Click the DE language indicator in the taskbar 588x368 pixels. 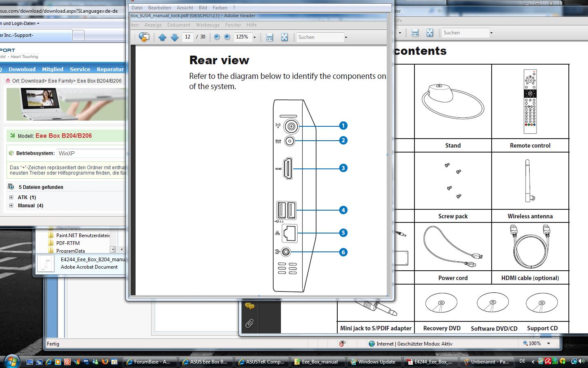(x=522, y=361)
